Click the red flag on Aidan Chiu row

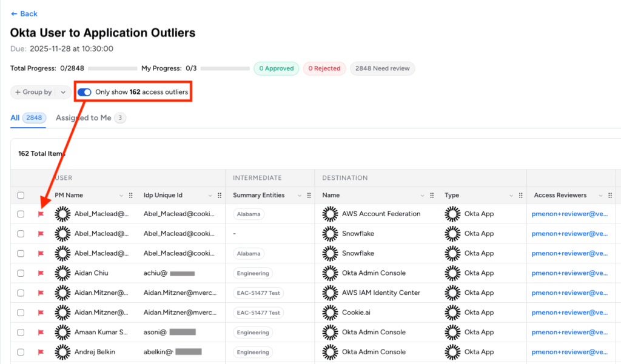pos(41,273)
